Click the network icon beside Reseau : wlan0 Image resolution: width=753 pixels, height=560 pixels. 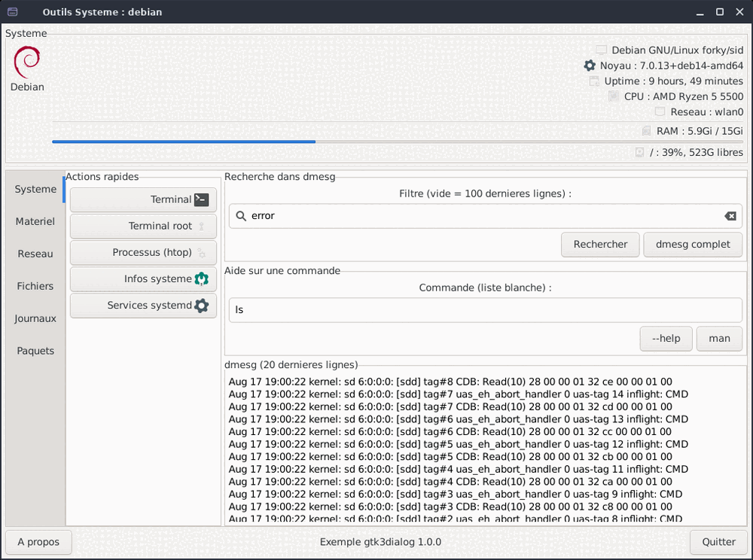(660, 112)
